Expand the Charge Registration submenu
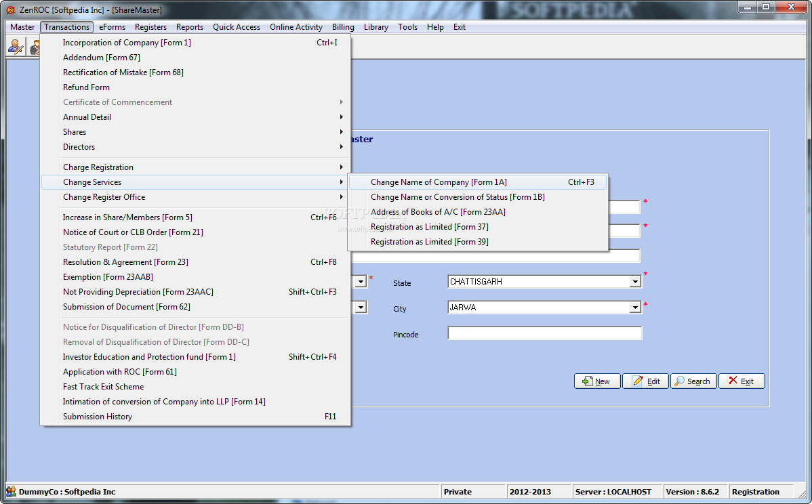Image resolution: width=812 pixels, height=504 pixels. (x=196, y=167)
